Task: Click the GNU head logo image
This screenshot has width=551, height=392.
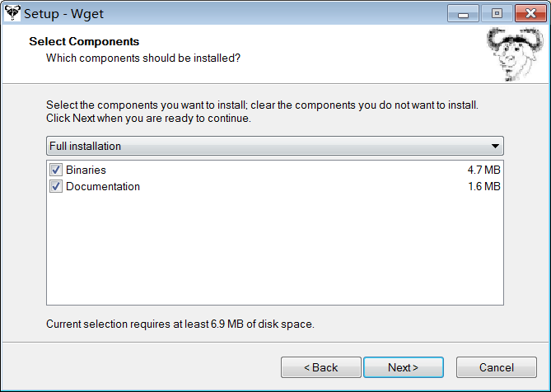Action: [x=515, y=54]
